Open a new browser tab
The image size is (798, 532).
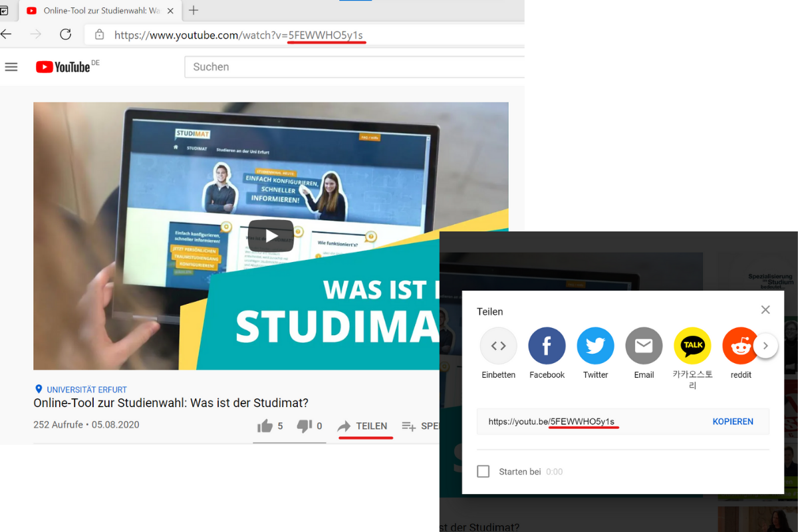tap(194, 10)
